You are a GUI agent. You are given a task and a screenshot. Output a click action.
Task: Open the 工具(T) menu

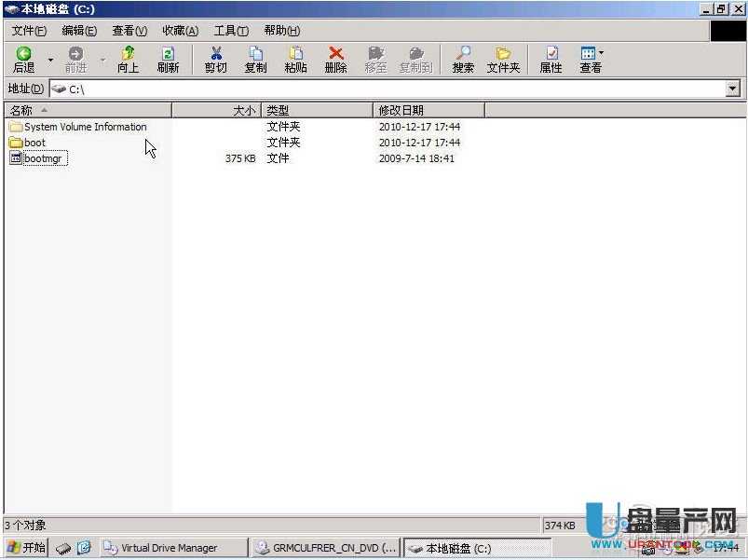(x=231, y=31)
